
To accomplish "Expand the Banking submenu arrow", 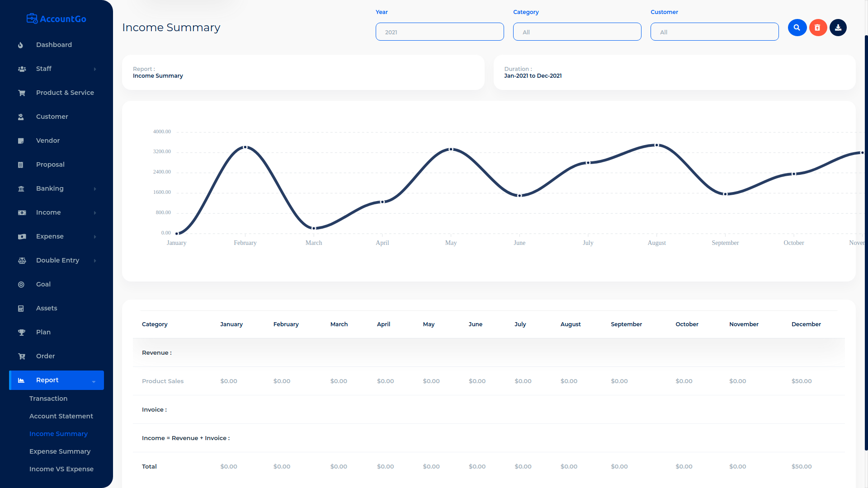I will tap(95, 189).
